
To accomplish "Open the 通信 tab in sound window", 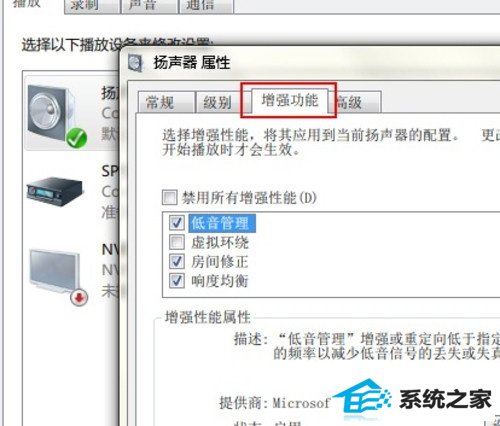I will [206, 6].
